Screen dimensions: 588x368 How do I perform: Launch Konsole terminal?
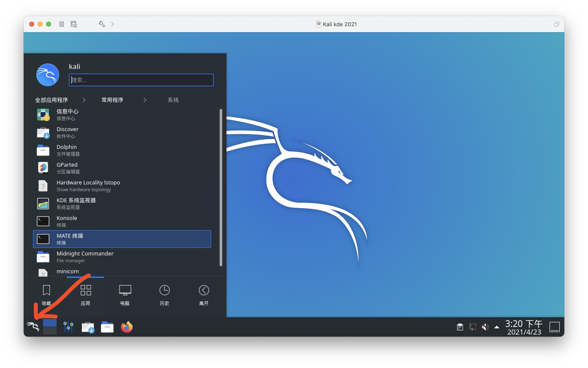point(122,221)
